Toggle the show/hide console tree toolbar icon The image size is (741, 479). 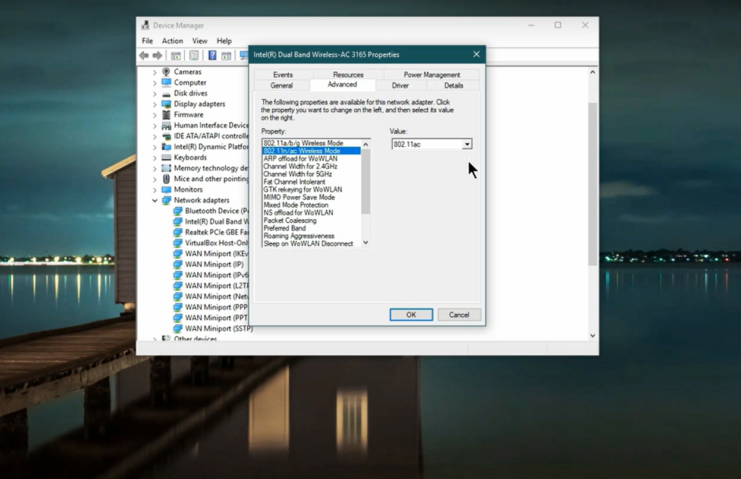coord(176,56)
